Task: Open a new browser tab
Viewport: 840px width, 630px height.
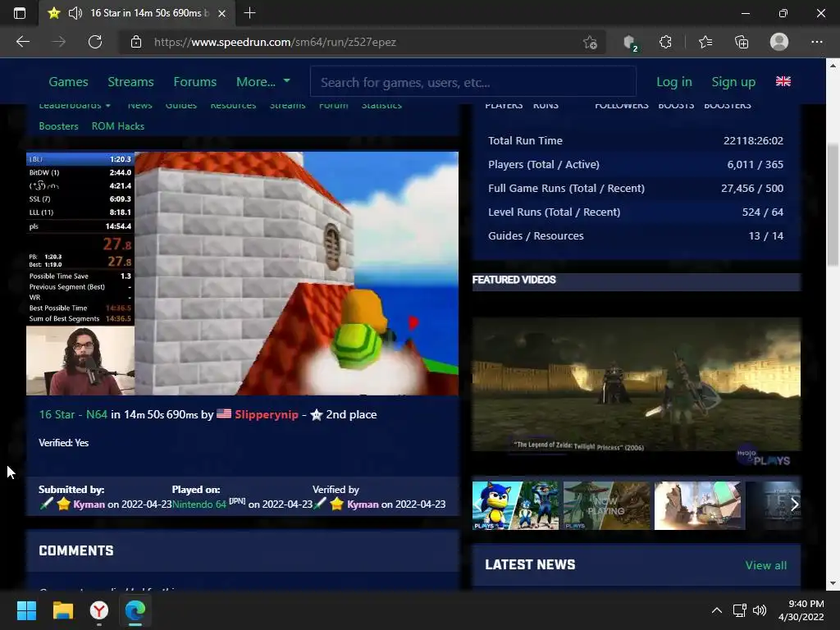Action: click(x=249, y=13)
